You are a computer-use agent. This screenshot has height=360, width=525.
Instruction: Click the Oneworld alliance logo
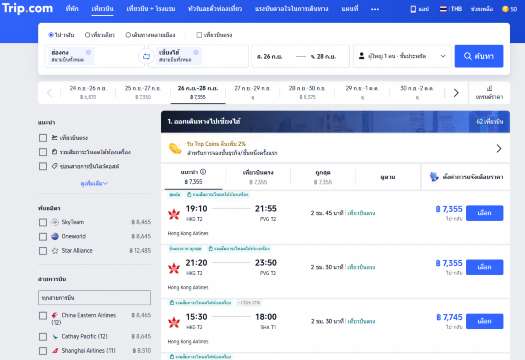(x=55, y=236)
